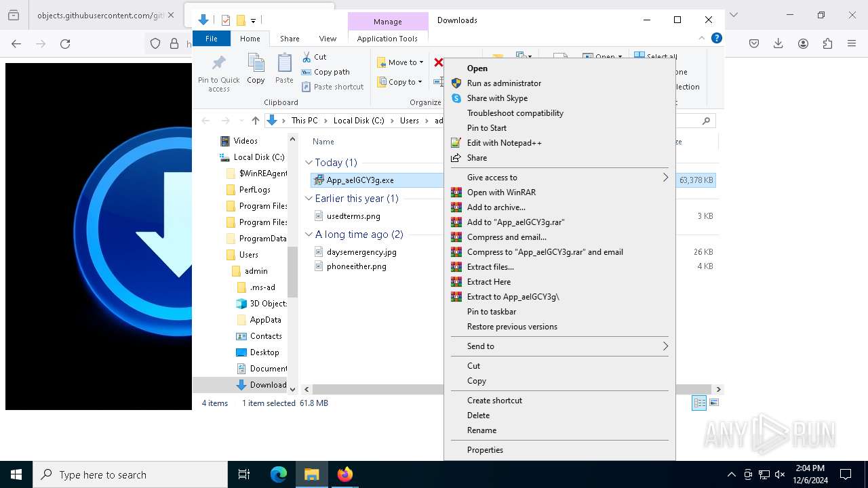Click Pin to Start entry
The height and width of the screenshot is (488, 868).
487,128
